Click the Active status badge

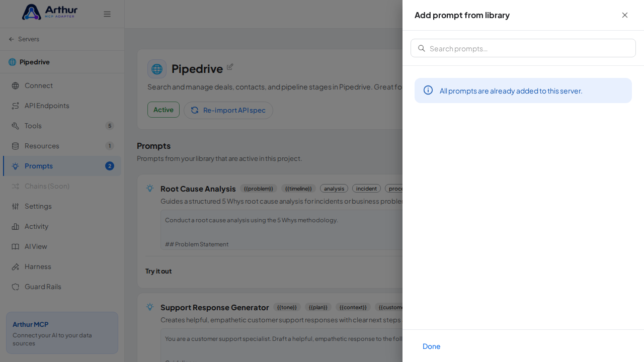(x=164, y=110)
